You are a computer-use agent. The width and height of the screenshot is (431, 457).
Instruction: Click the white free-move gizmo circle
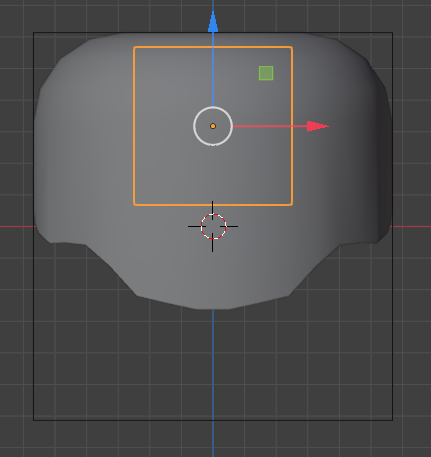pyautogui.click(x=213, y=126)
